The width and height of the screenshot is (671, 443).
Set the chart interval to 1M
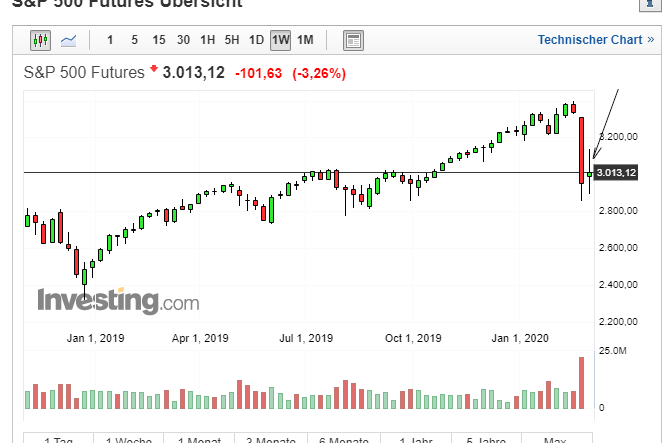tap(305, 40)
